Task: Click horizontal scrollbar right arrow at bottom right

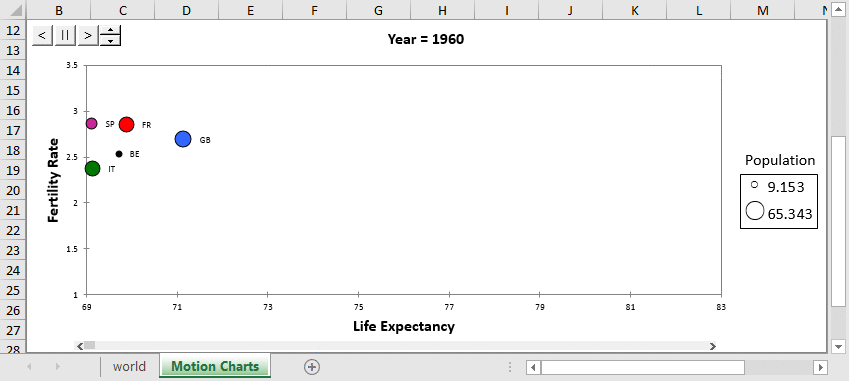Action: [x=821, y=367]
